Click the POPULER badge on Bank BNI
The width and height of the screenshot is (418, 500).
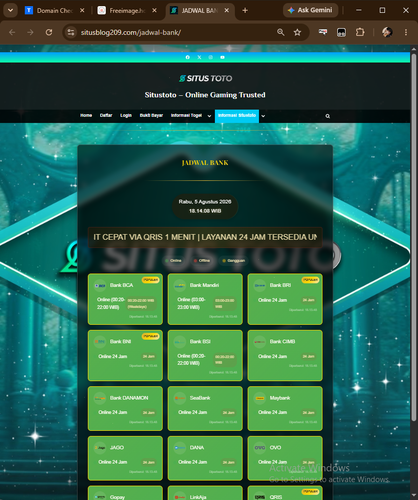150,336
